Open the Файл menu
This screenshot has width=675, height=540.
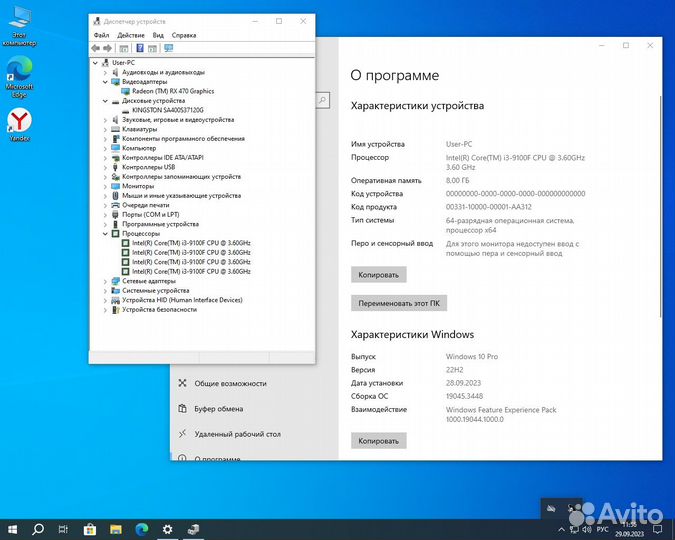point(101,35)
